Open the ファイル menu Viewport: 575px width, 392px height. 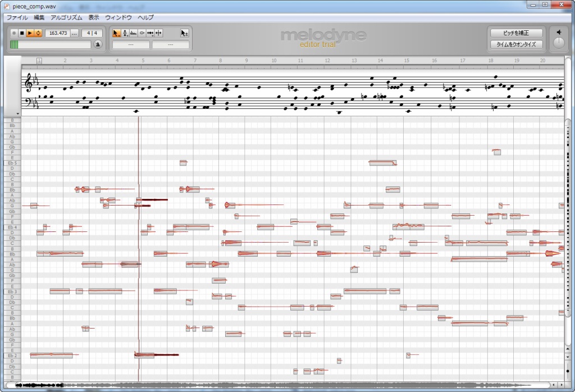coord(17,17)
